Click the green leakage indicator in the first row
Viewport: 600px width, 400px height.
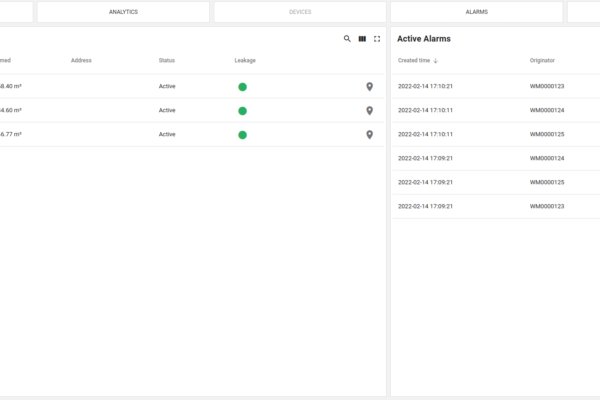242,87
